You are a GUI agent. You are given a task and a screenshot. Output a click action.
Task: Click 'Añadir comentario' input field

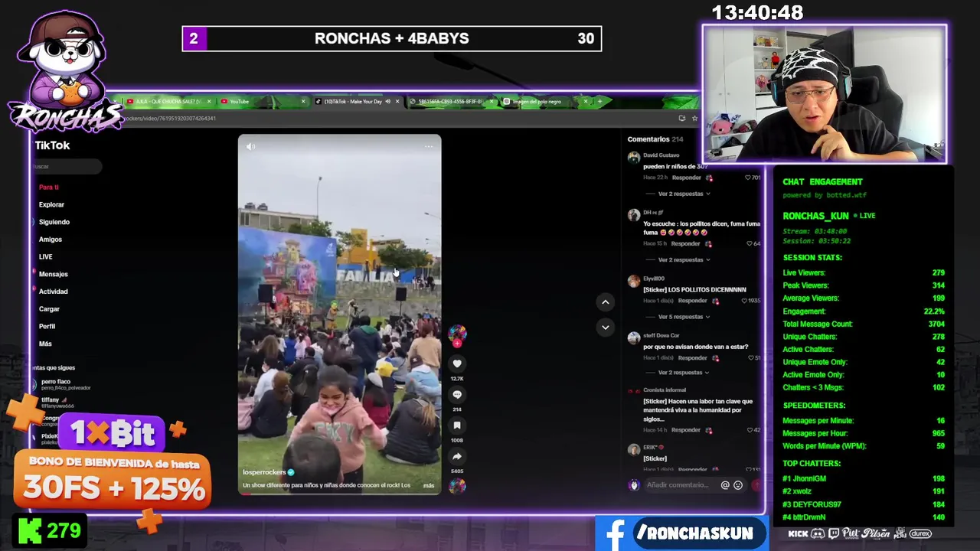coord(678,485)
